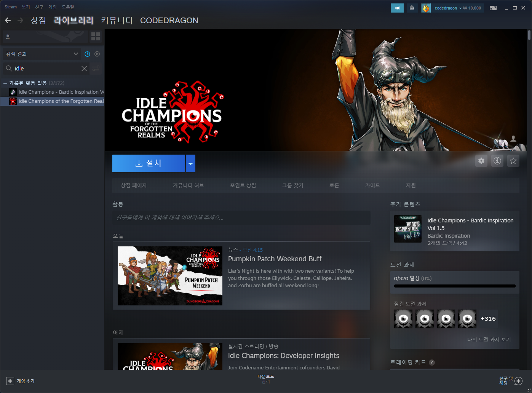Go to the 라이브러리 section
Screen dimensions: 532x393
pos(73,21)
